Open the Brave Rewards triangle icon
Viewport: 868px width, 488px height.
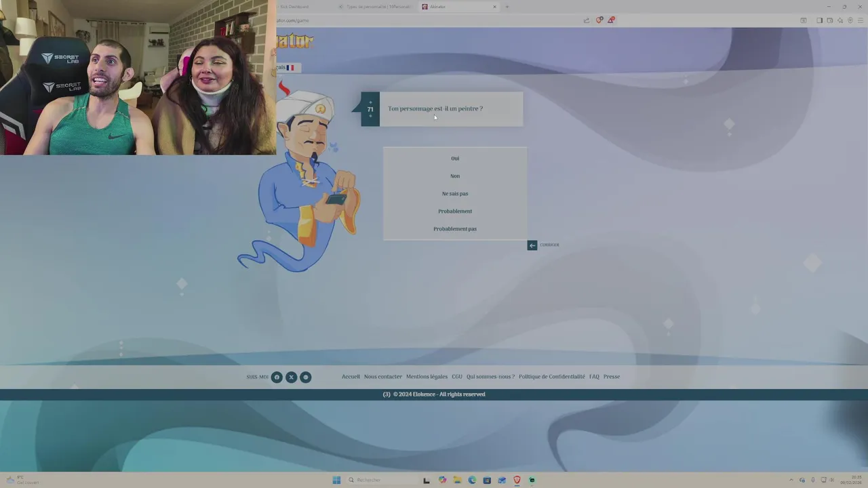coord(611,20)
